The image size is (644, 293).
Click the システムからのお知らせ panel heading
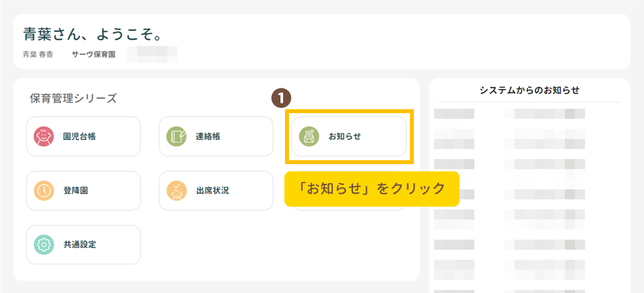click(x=529, y=90)
